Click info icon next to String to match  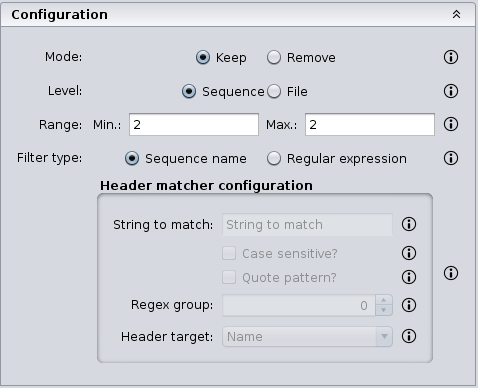point(409,224)
